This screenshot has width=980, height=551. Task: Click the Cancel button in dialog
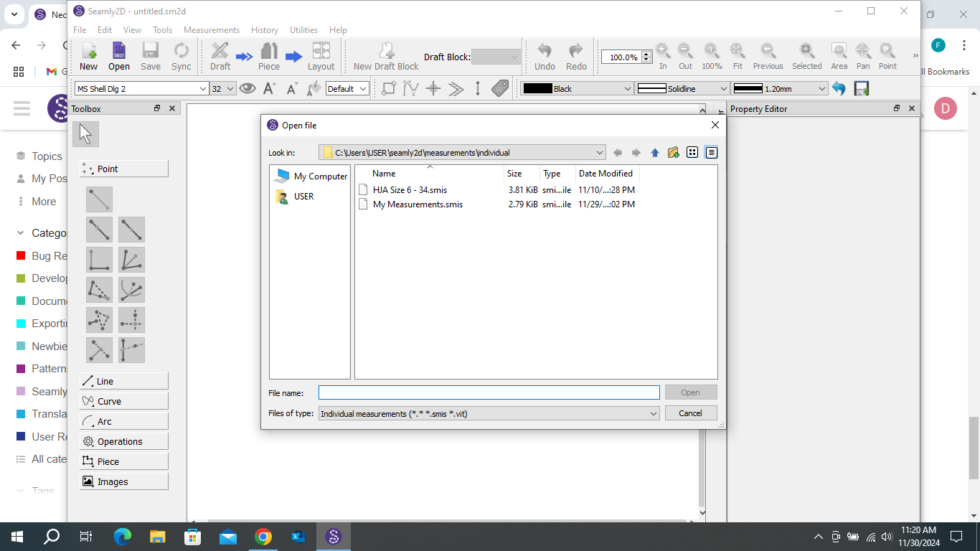pyautogui.click(x=690, y=413)
